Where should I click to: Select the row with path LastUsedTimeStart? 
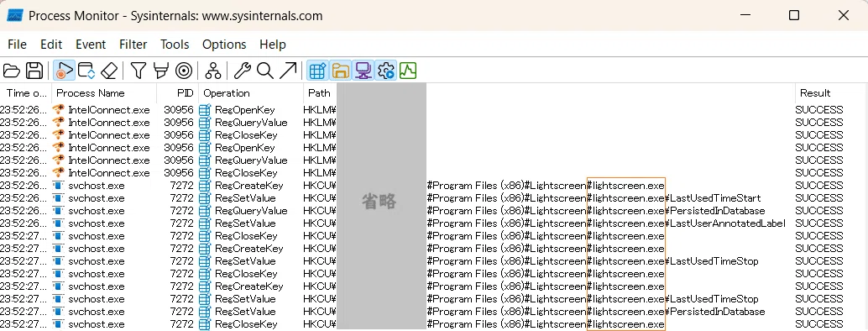click(x=434, y=198)
